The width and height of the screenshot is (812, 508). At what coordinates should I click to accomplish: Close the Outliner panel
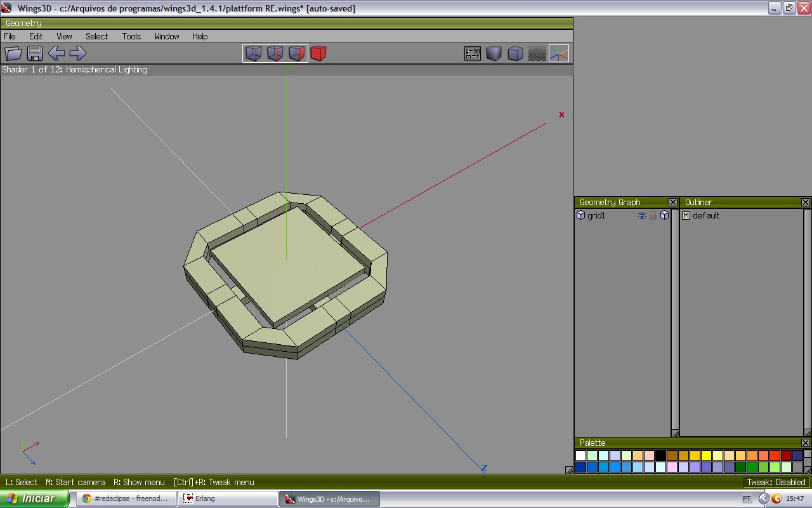coord(805,202)
